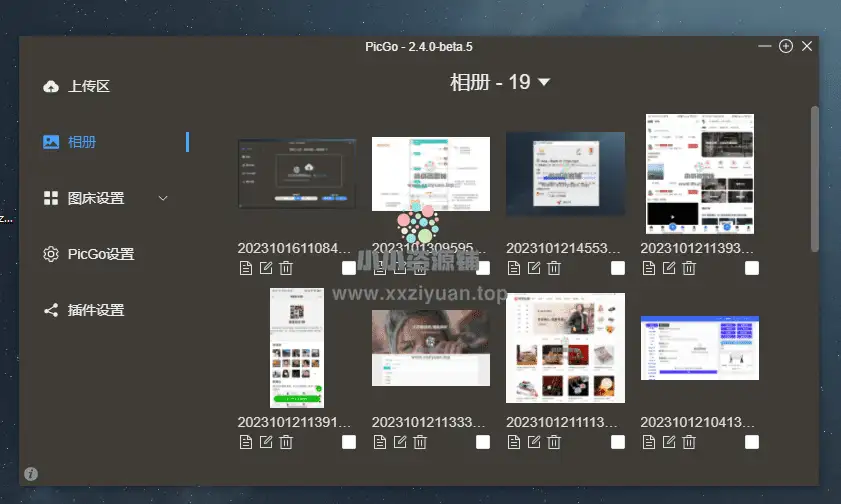Click the album vertical scrollbar

tap(815, 180)
